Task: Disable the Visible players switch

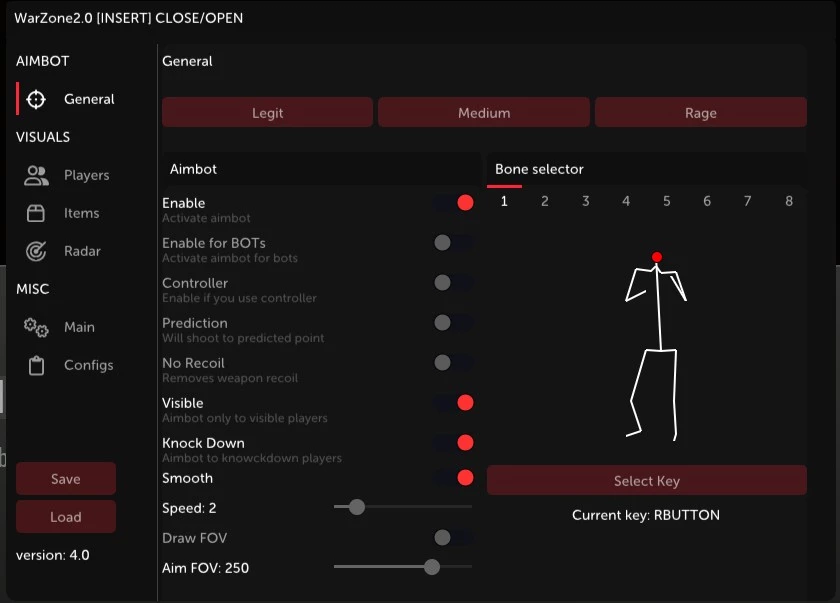Action: tap(454, 403)
